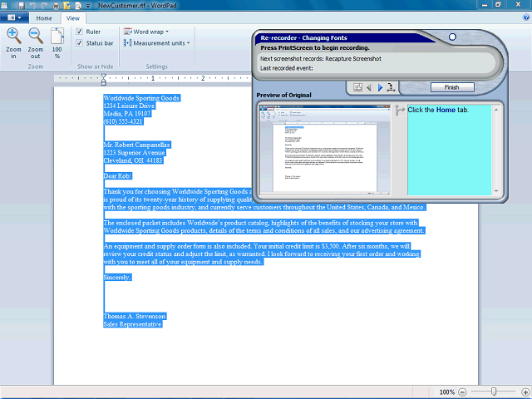
Task: Click 'The enclosed packet includes' paragraph start
Action: coord(144,223)
